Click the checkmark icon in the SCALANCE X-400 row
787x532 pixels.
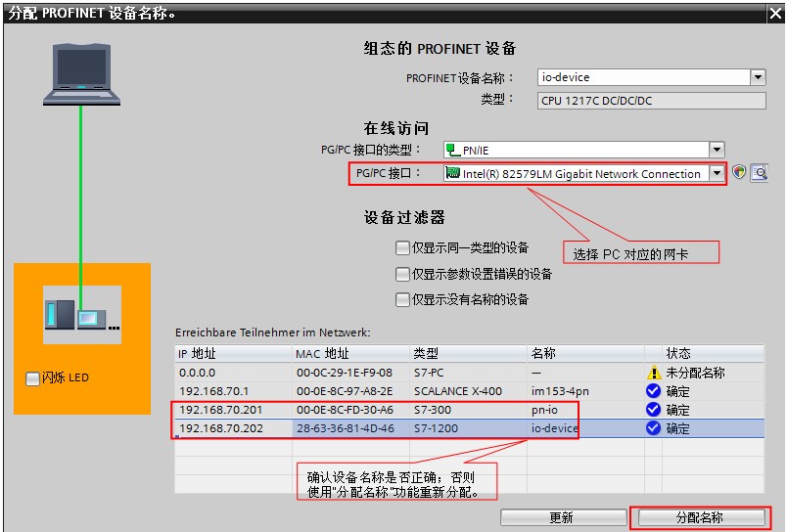tap(653, 390)
